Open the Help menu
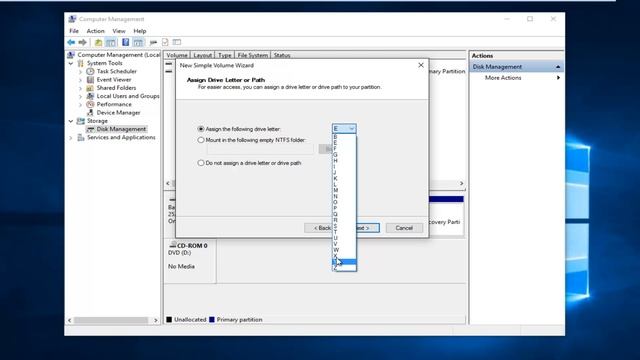Viewport: 640px width, 360px height. 140,31
